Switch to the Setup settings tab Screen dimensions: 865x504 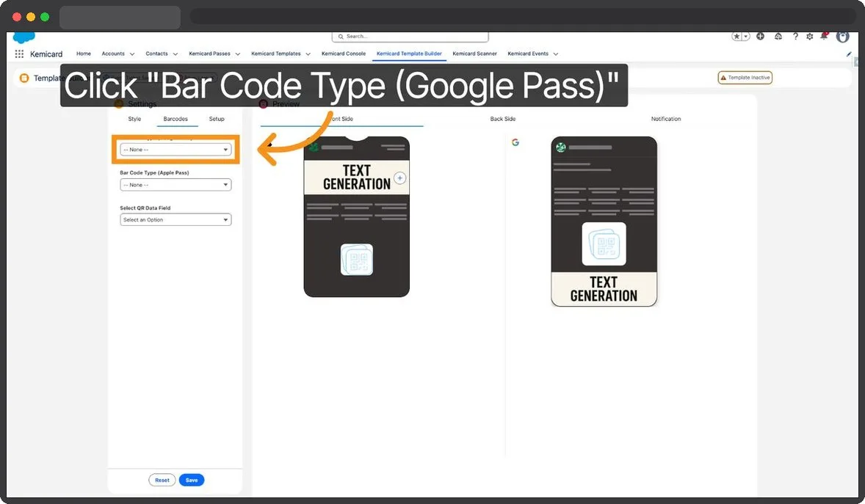(217, 119)
